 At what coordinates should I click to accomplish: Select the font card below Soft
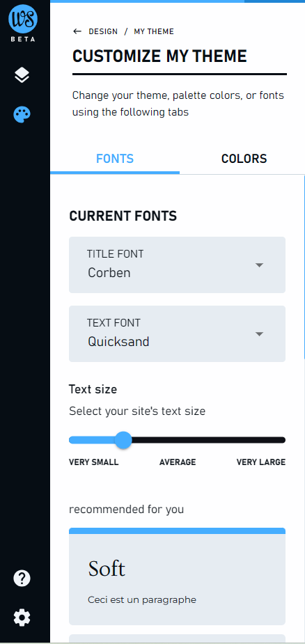coord(177,639)
